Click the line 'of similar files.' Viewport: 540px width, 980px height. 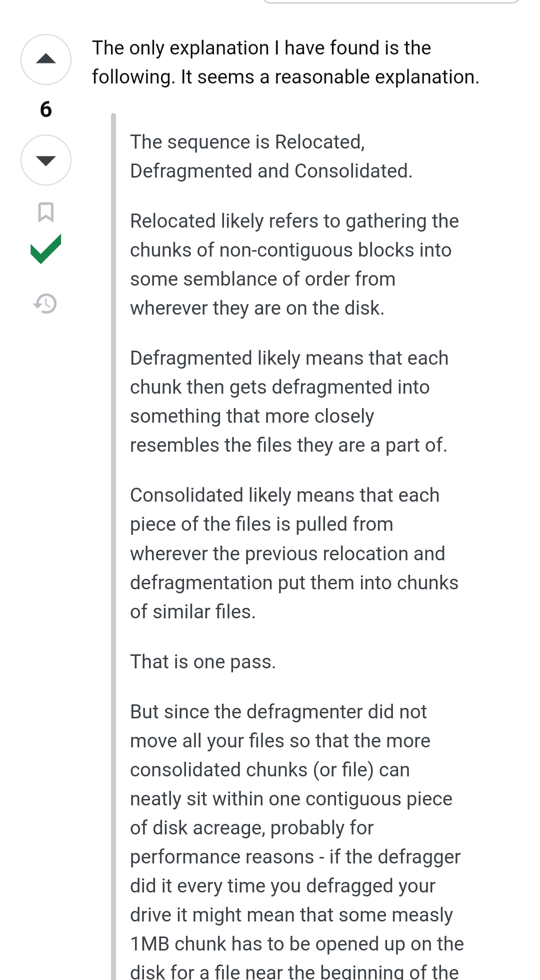point(192,612)
